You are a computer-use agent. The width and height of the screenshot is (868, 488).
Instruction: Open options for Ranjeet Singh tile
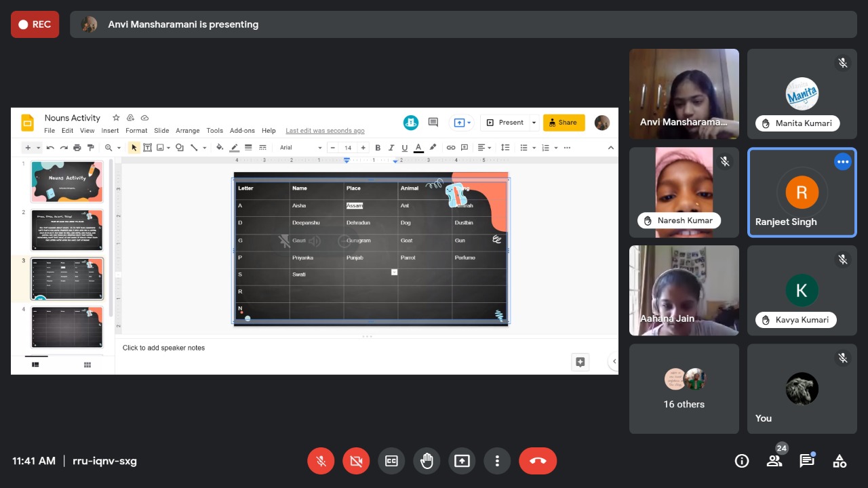tap(842, 162)
